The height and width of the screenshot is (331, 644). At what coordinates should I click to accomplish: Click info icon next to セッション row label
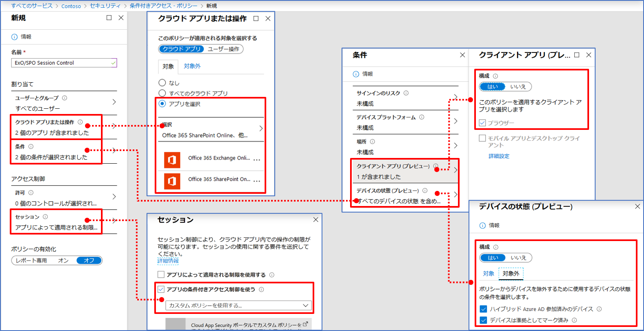45,217
